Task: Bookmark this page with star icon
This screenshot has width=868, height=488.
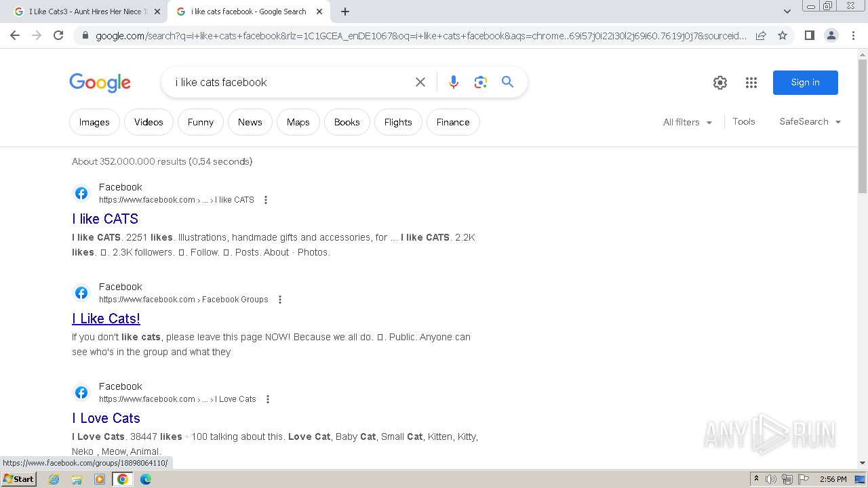Action: click(x=783, y=35)
